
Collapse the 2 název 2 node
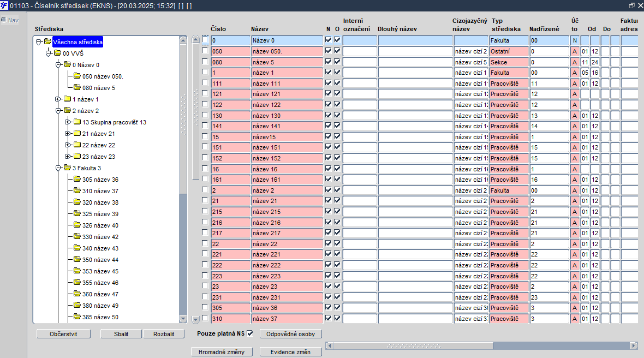(x=58, y=111)
